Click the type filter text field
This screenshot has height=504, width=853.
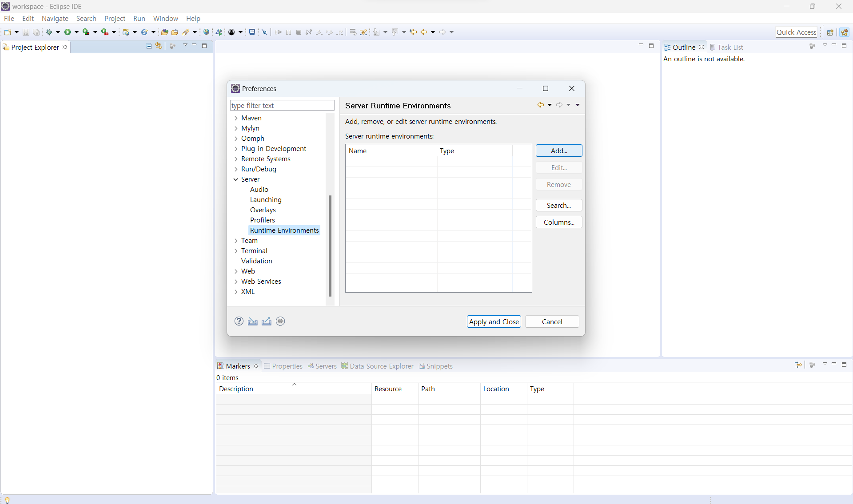tap(282, 105)
